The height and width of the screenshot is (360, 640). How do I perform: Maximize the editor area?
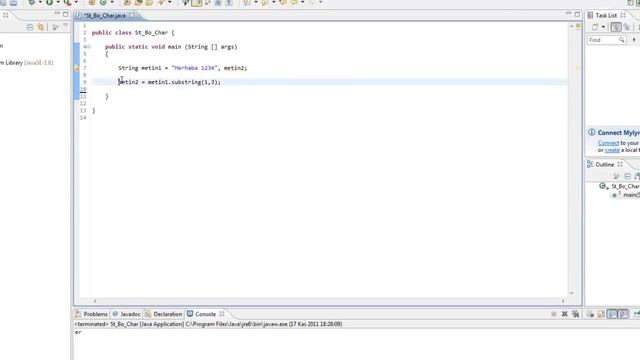click(x=577, y=14)
